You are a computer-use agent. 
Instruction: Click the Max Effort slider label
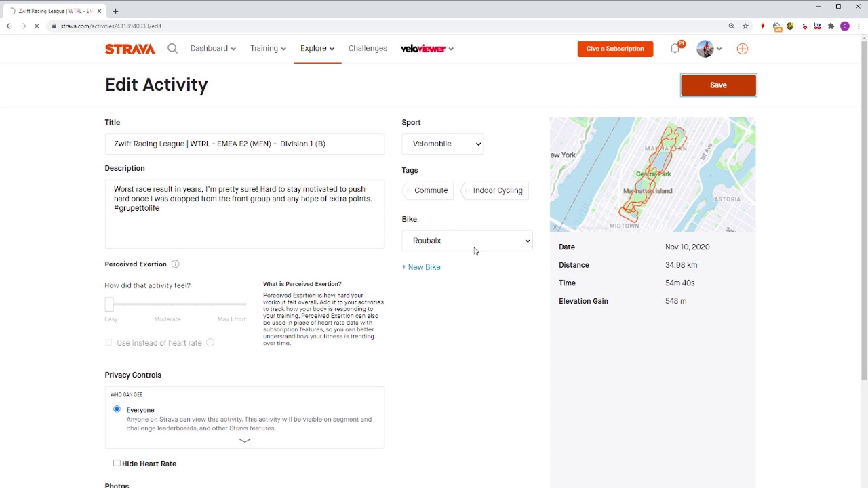[231, 319]
